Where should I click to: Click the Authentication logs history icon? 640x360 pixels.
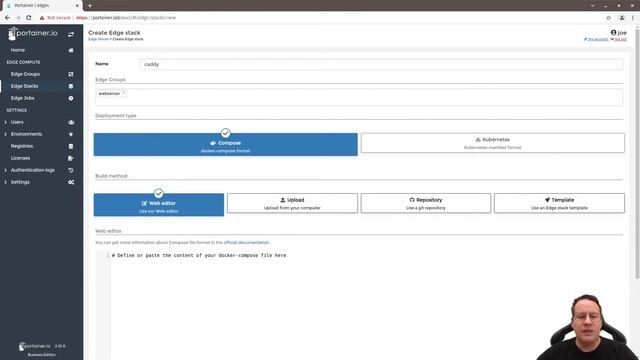point(71,170)
